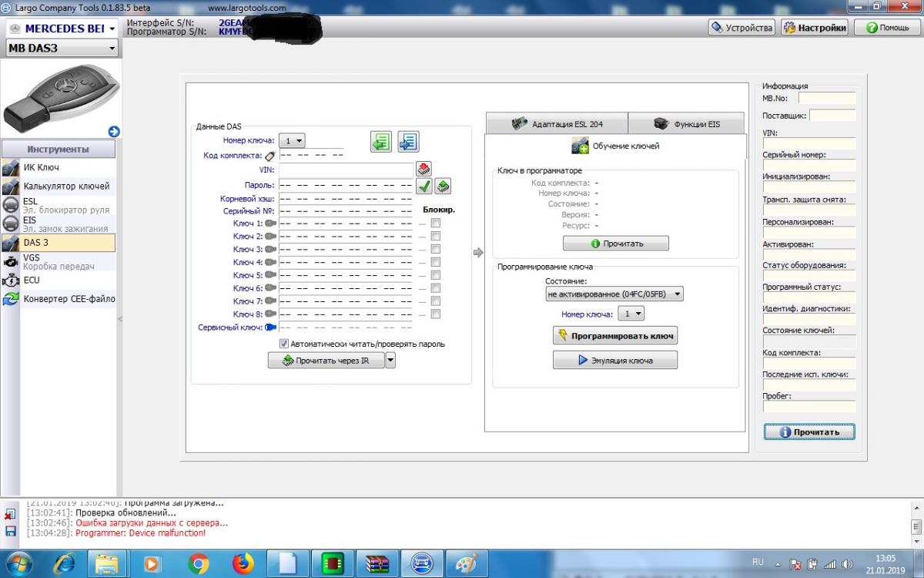Select the Обучение ключей tab

615,146
